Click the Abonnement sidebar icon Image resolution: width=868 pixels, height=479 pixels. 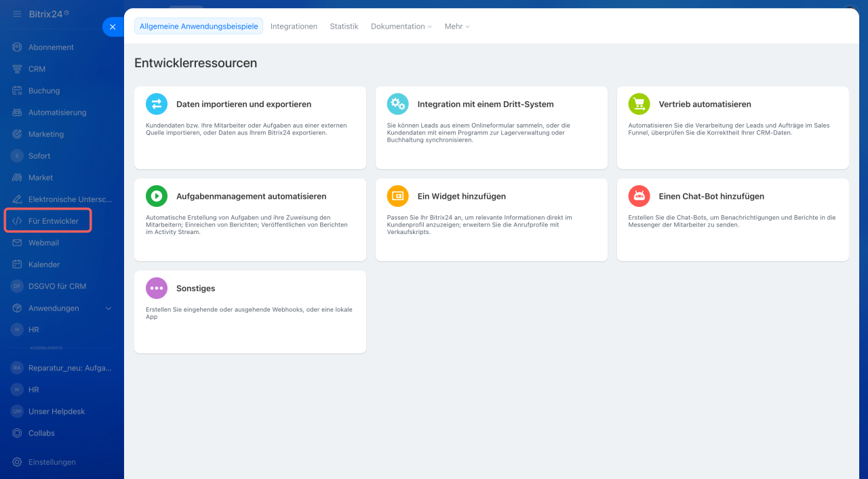[x=17, y=47]
